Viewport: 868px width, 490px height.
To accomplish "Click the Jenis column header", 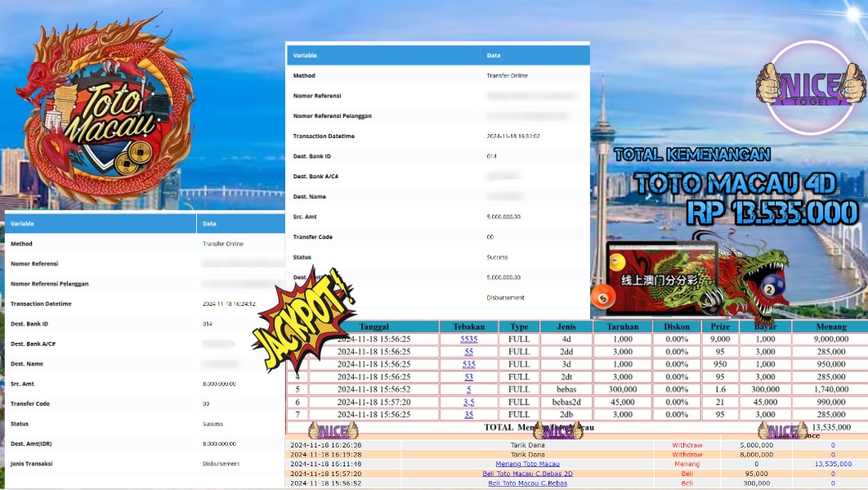I will (567, 326).
